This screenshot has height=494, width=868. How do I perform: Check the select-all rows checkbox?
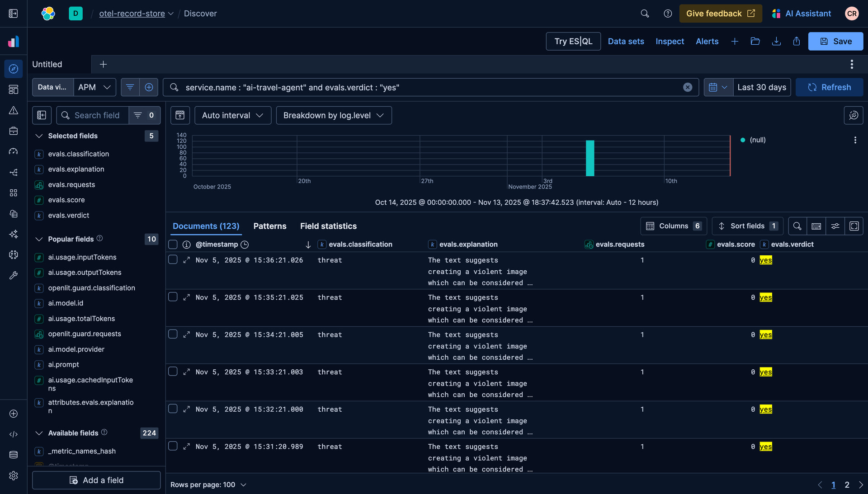173,245
